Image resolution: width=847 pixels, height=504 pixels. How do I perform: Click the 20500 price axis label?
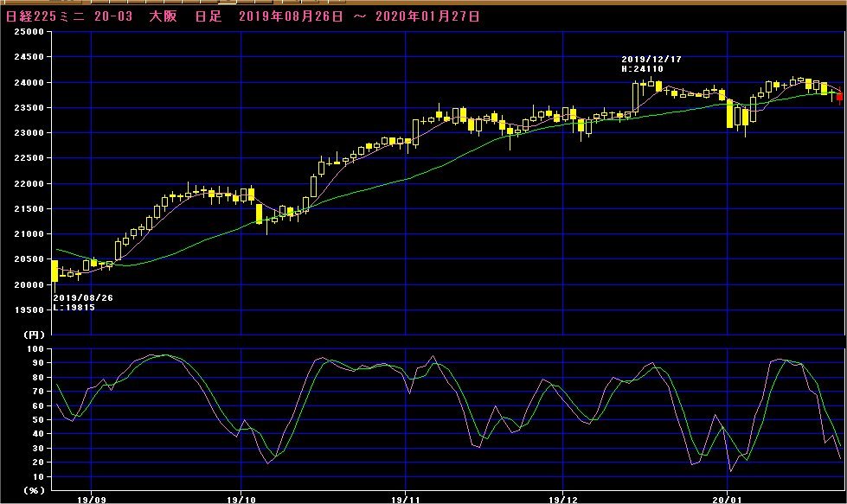[29, 259]
